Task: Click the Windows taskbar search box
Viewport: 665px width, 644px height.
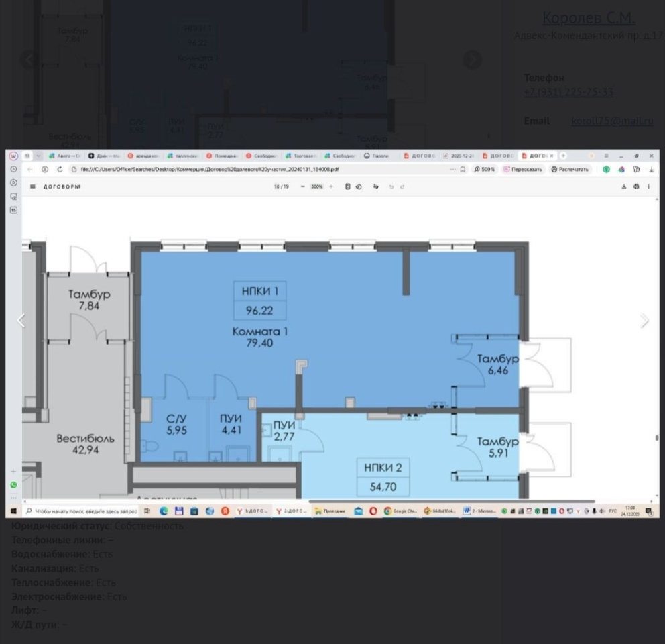Action: pos(80,511)
